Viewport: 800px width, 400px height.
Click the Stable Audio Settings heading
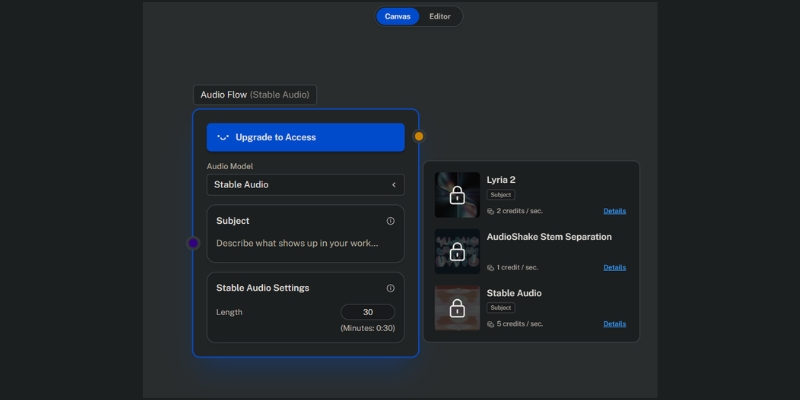(263, 288)
